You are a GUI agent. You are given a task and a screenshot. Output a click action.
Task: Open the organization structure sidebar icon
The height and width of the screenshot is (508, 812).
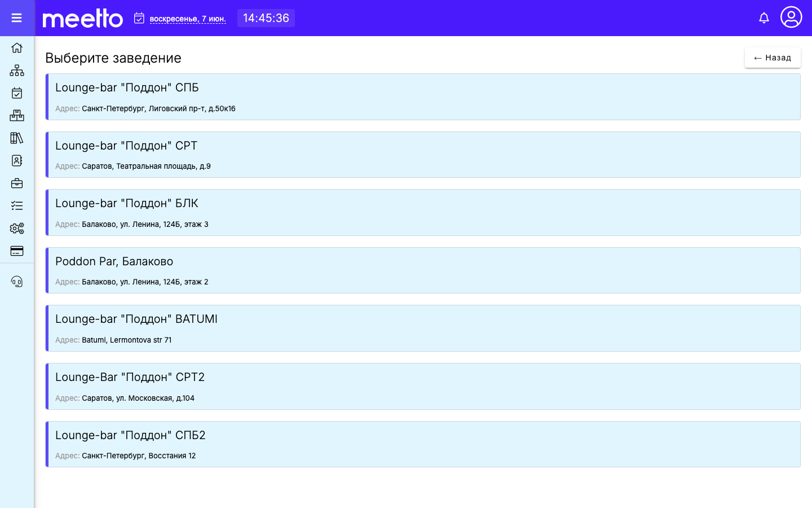pyautogui.click(x=17, y=71)
